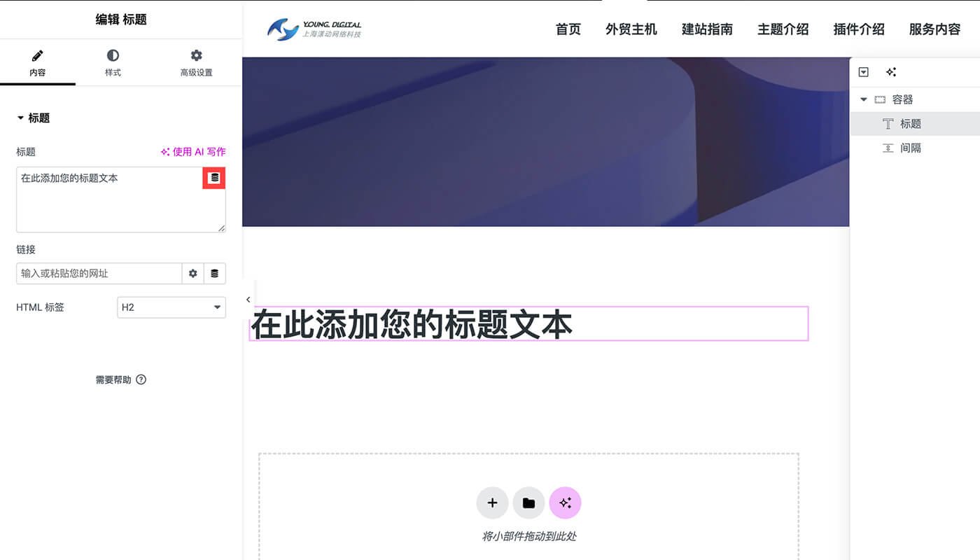
Task: Collapse the 容器 item in the structure tree
Action: pos(863,99)
